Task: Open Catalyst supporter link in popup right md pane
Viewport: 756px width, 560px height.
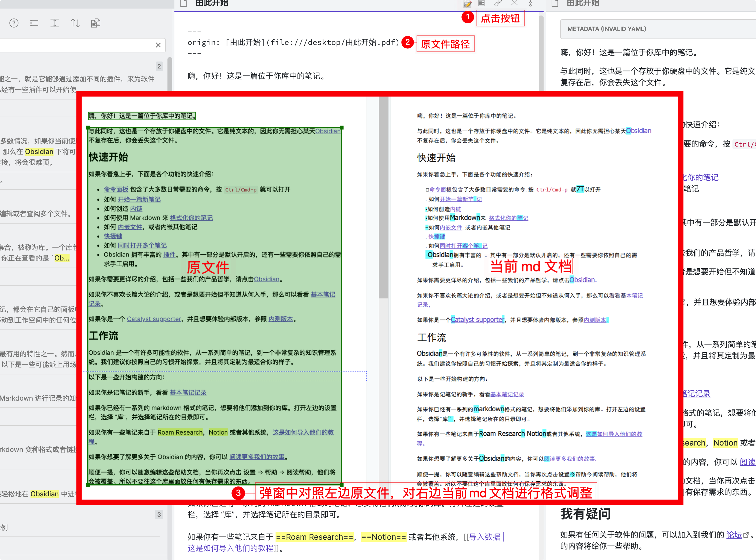Action: [x=477, y=320]
